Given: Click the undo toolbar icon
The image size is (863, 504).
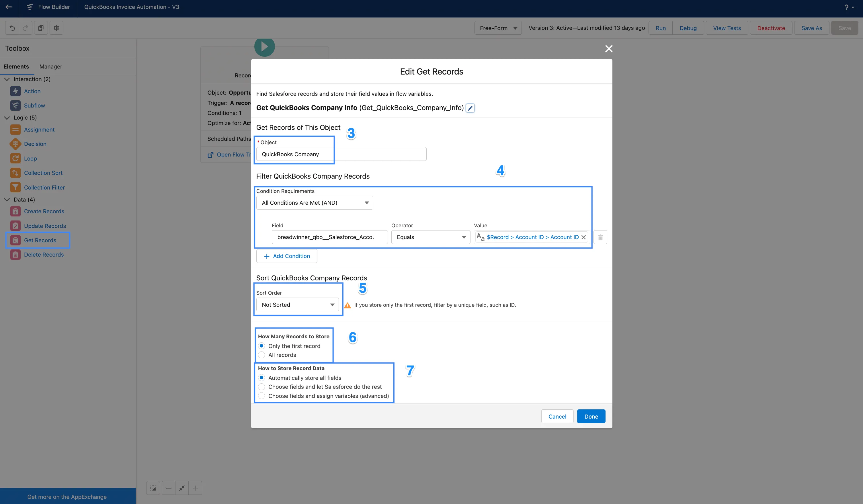Looking at the screenshot, I should 12,28.
